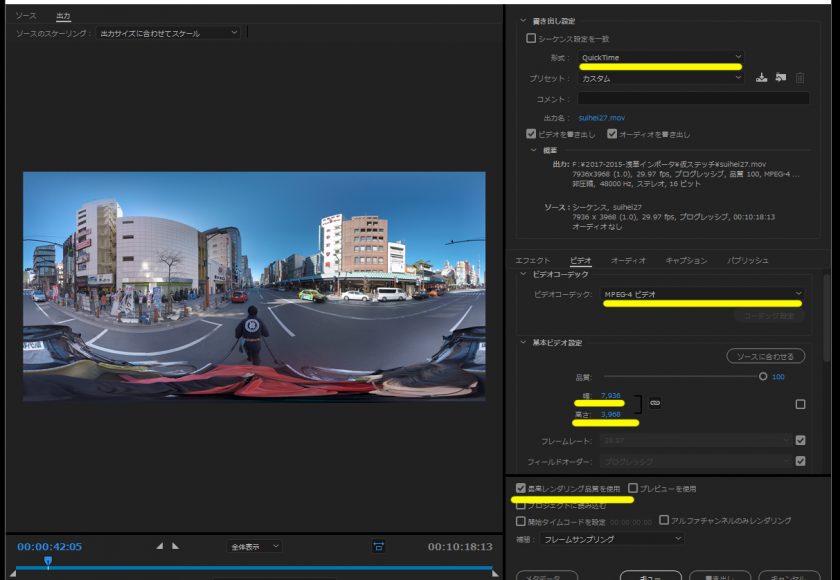This screenshot has height=580, width=840.
Task: Uncheck 最高レンダリング品質を使用 checkbox
Action: click(x=521, y=488)
